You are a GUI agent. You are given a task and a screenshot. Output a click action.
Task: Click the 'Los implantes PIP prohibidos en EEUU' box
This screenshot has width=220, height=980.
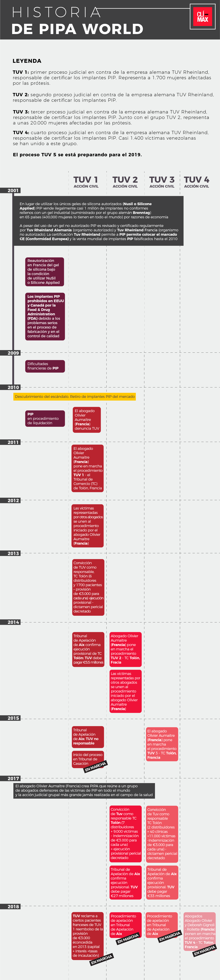point(45,317)
